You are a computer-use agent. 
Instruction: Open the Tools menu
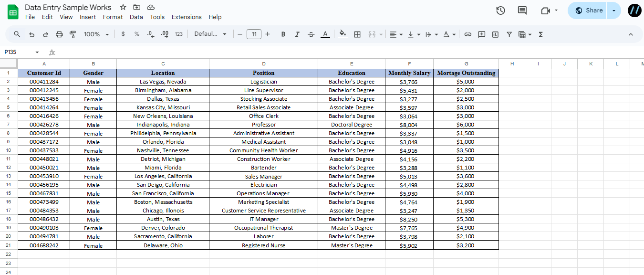[x=157, y=17]
